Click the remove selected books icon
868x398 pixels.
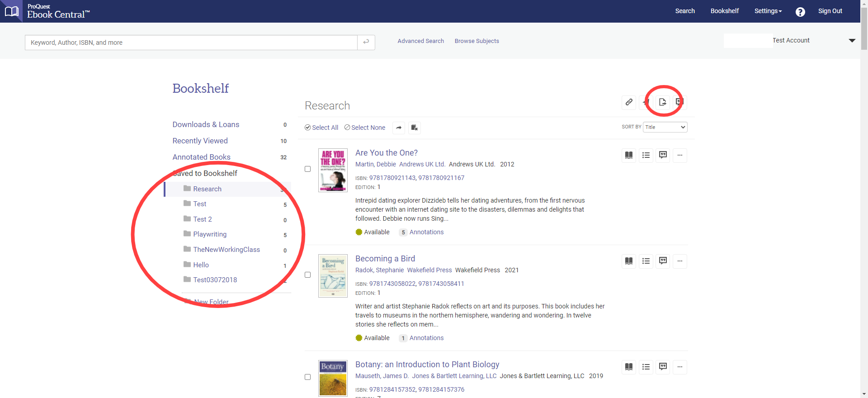415,128
